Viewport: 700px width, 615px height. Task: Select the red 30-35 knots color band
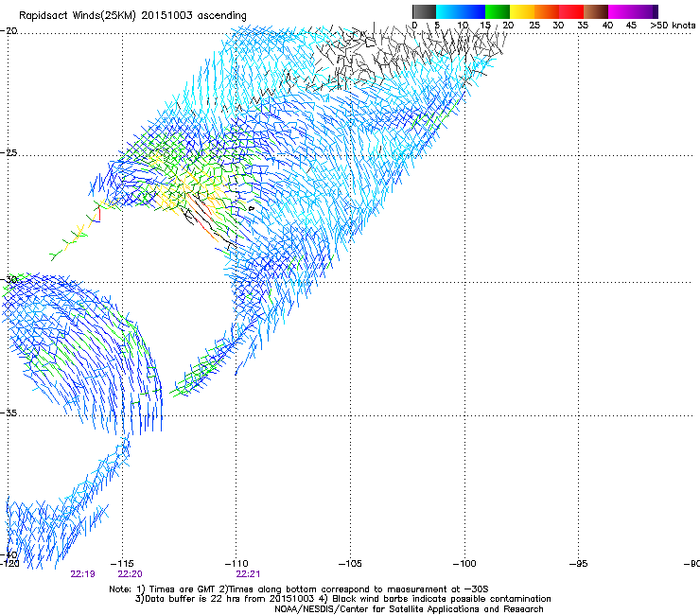(x=571, y=11)
